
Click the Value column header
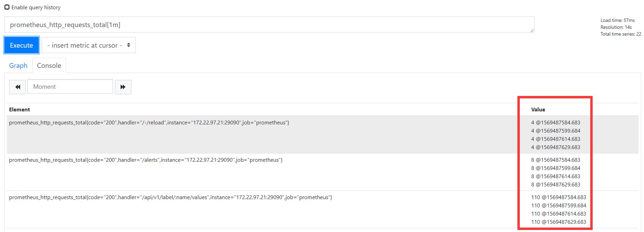538,110
